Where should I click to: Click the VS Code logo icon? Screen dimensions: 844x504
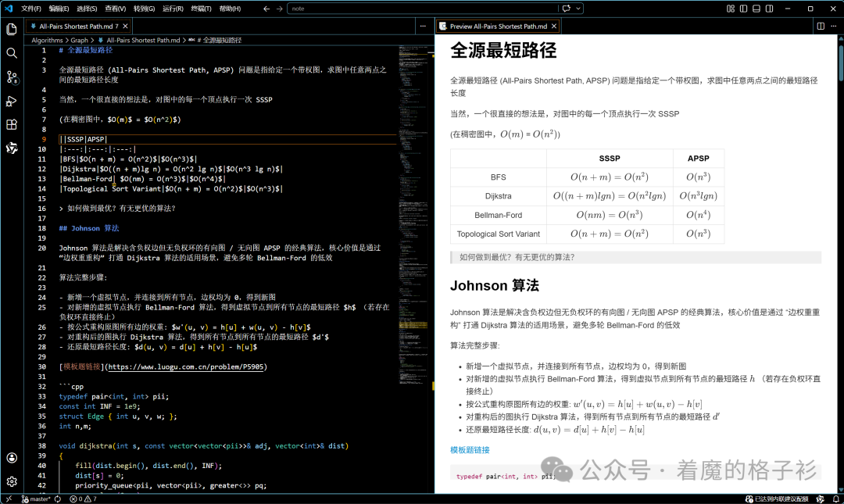[8, 9]
